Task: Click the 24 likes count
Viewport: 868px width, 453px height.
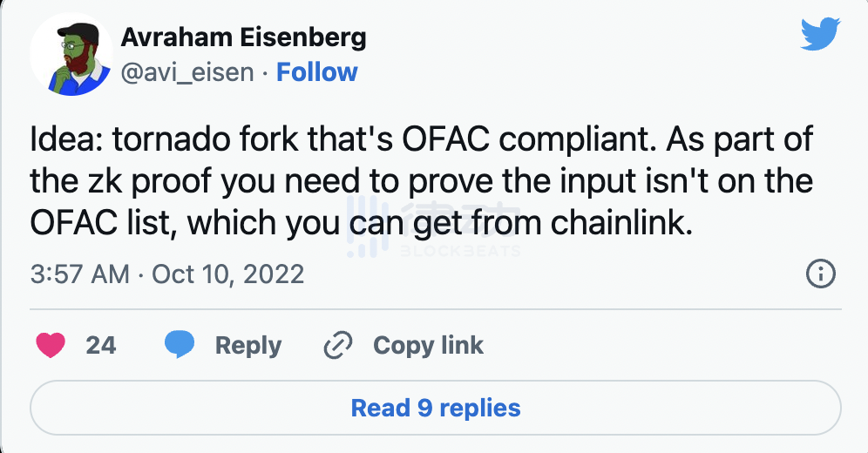Action: coord(101,345)
